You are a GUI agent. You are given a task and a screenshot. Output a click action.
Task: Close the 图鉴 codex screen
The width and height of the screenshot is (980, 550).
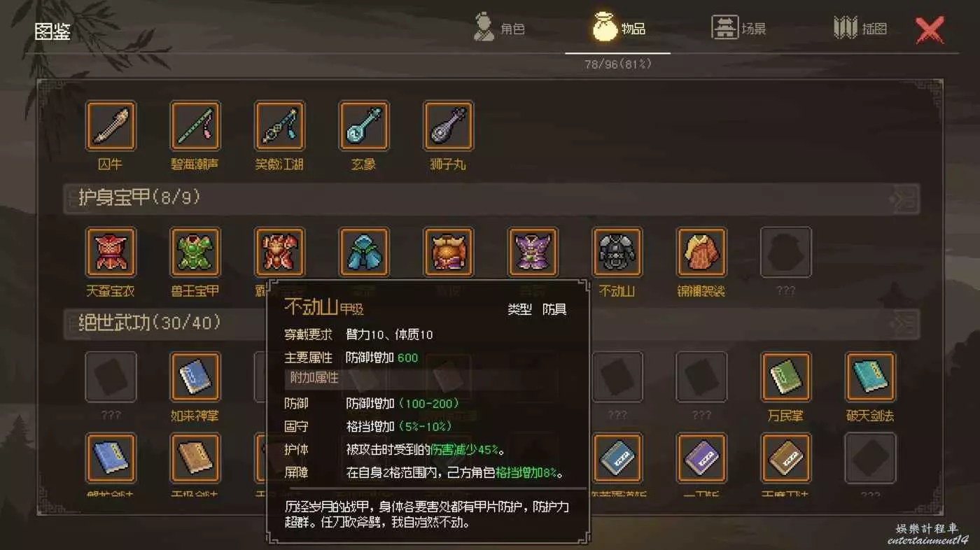click(x=930, y=30)
